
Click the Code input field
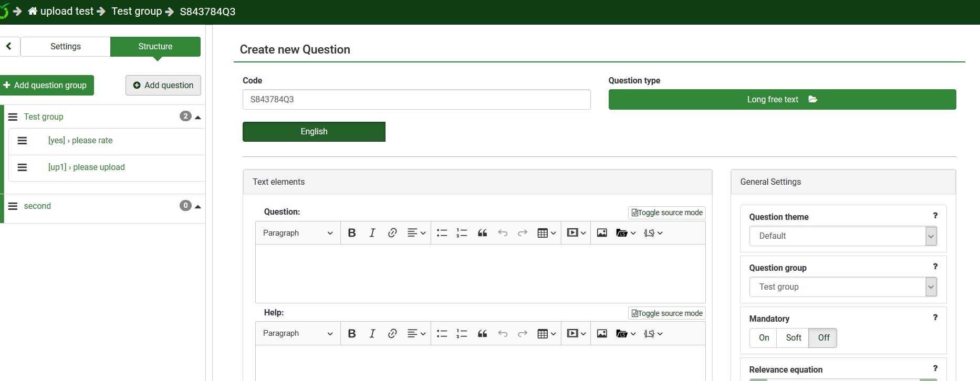[416, 100]
